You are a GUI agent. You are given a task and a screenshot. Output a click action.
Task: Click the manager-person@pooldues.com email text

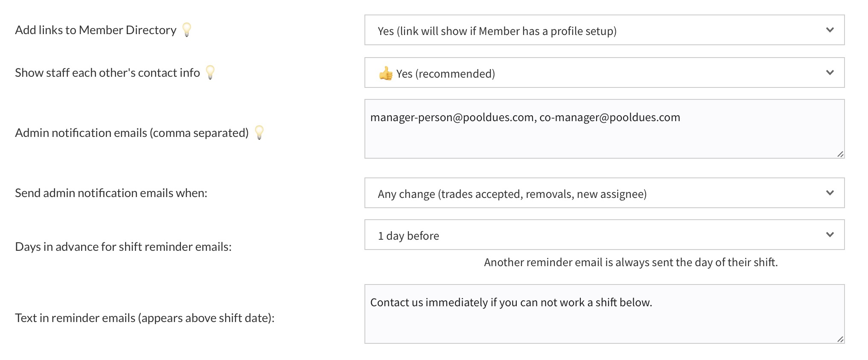coord(452,118)
